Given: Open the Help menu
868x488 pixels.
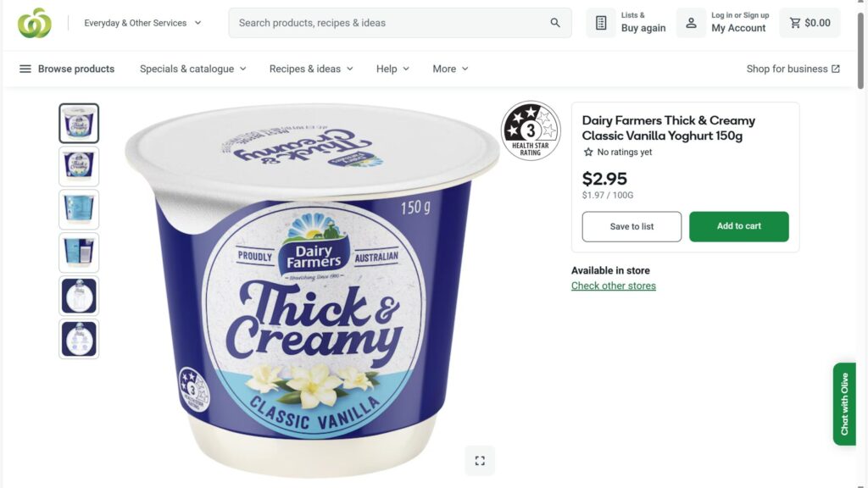Looking at the screenshot, I should point(392,69).
